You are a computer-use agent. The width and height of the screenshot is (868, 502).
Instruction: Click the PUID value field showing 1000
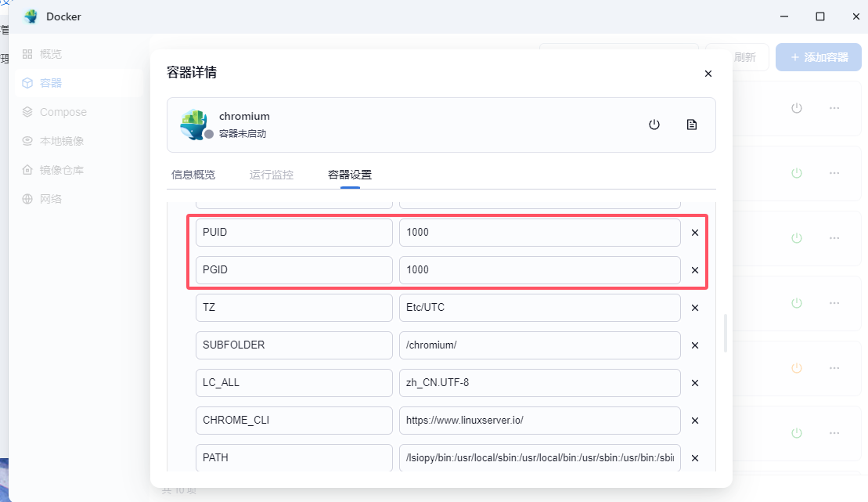539,233
